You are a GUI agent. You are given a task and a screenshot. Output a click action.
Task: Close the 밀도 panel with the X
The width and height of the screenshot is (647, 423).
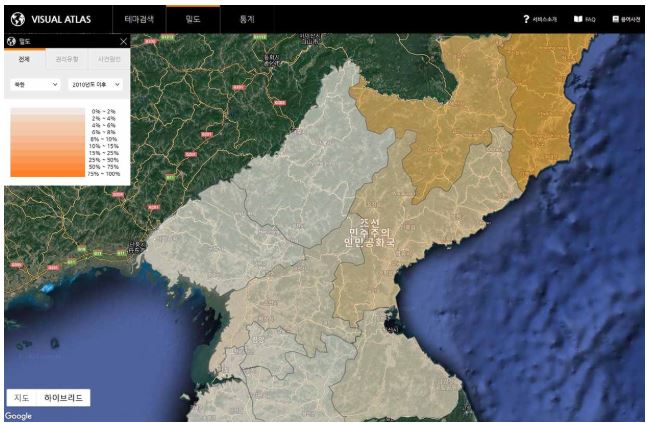pos(123,41)
